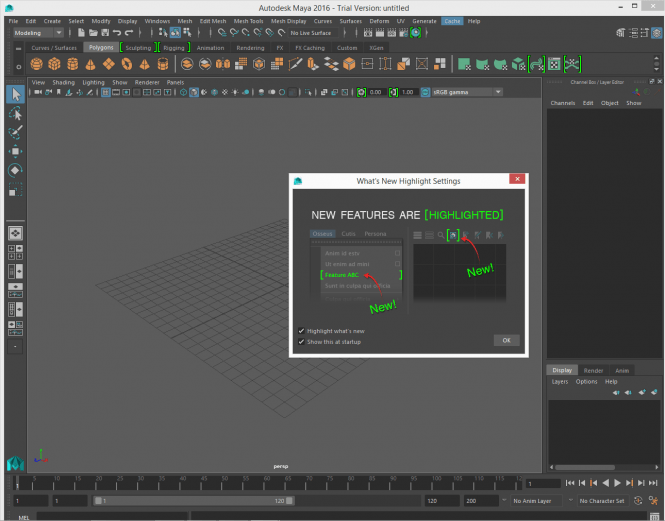Click the current frame input field

543,483
